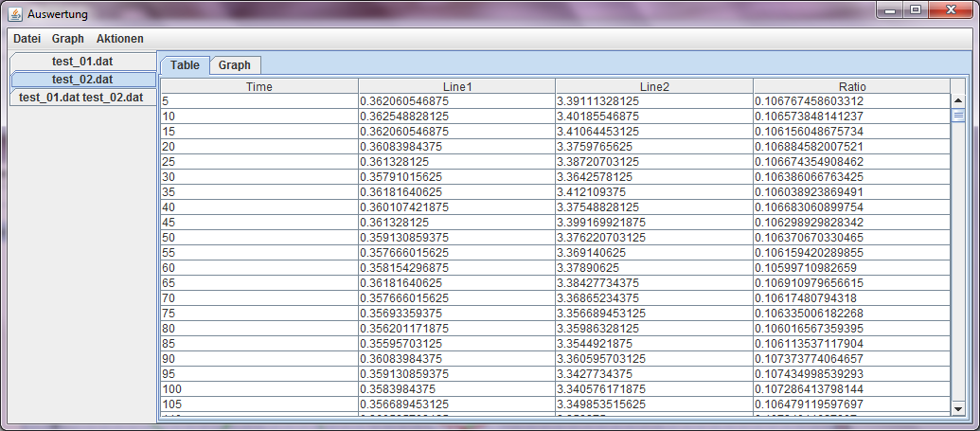
Task: Select Line1 cell 0.362548828125
Action: [456, 116]
